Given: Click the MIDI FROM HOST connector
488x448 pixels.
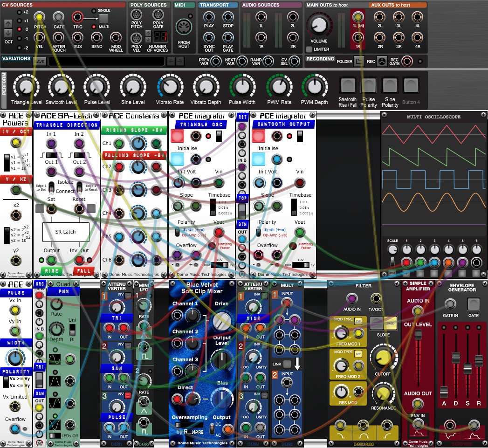Looking at the screenshot, I should point(184,27).
